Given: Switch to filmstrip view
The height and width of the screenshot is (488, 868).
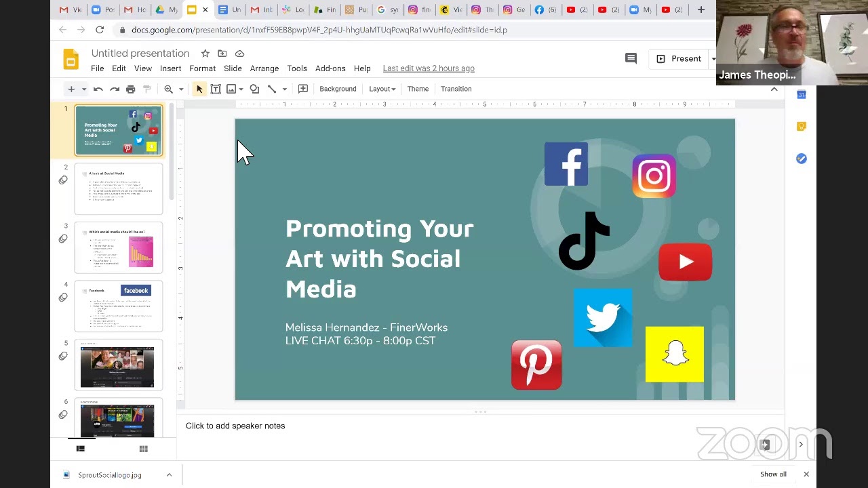Looking at the screenshot, I should 81,449.
